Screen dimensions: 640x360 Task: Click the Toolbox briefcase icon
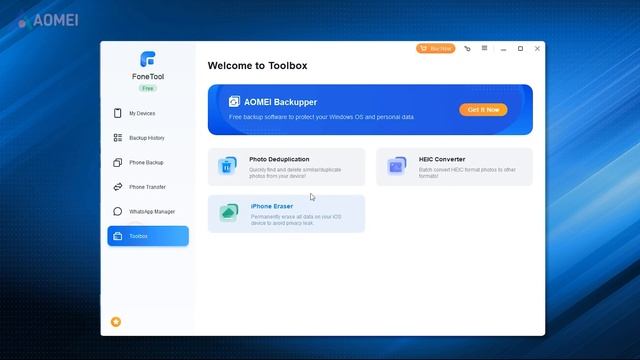118,236
